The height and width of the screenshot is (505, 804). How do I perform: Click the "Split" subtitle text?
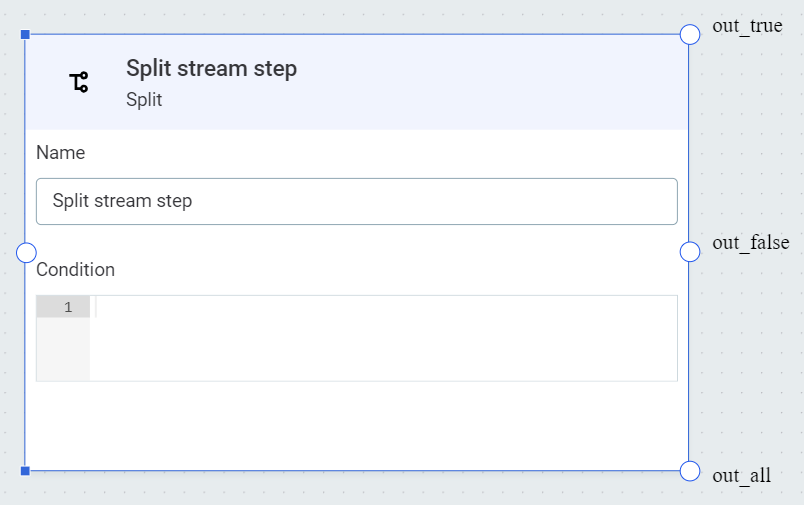point(144,100)
